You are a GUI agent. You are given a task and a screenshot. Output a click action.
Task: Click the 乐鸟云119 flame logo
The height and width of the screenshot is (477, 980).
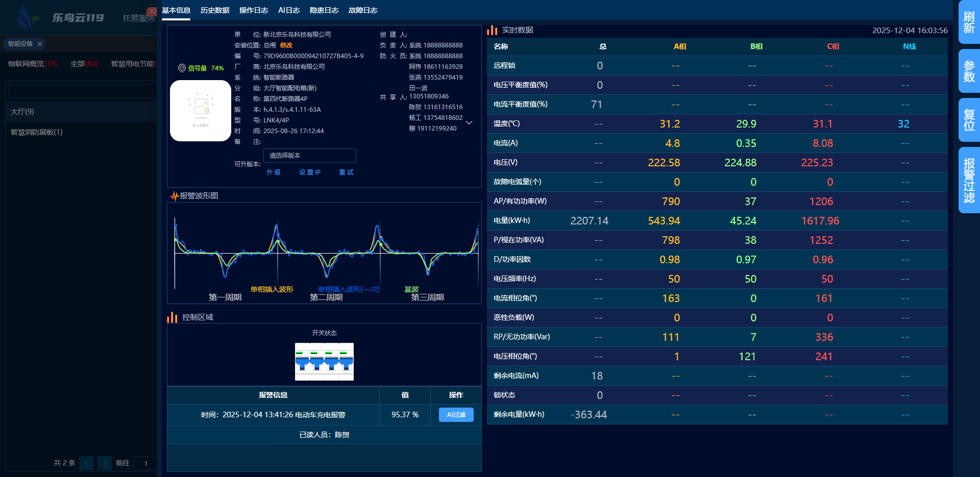click(x=26, y=18)
